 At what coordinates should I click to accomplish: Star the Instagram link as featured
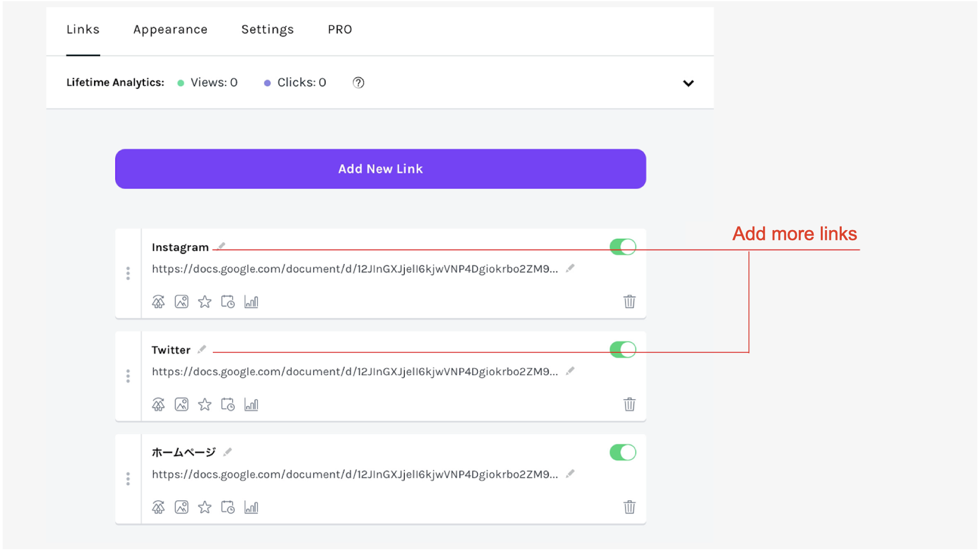(204, 301)
